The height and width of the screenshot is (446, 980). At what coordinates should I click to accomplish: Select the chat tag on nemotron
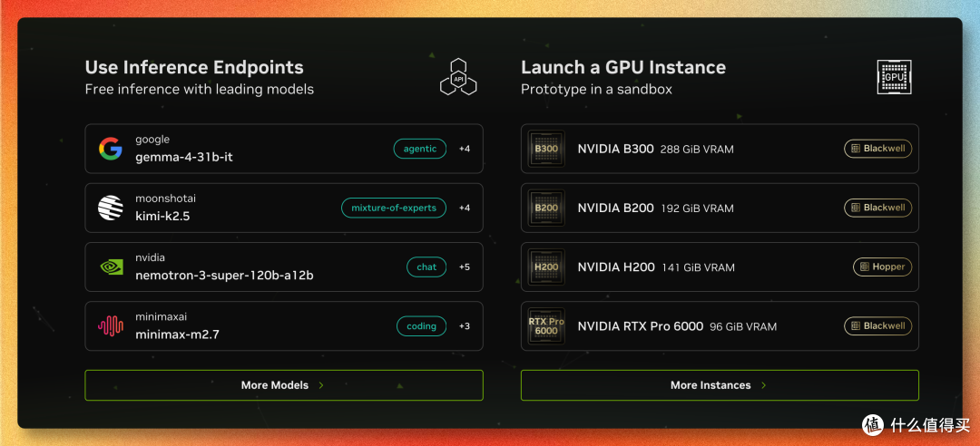426,267
